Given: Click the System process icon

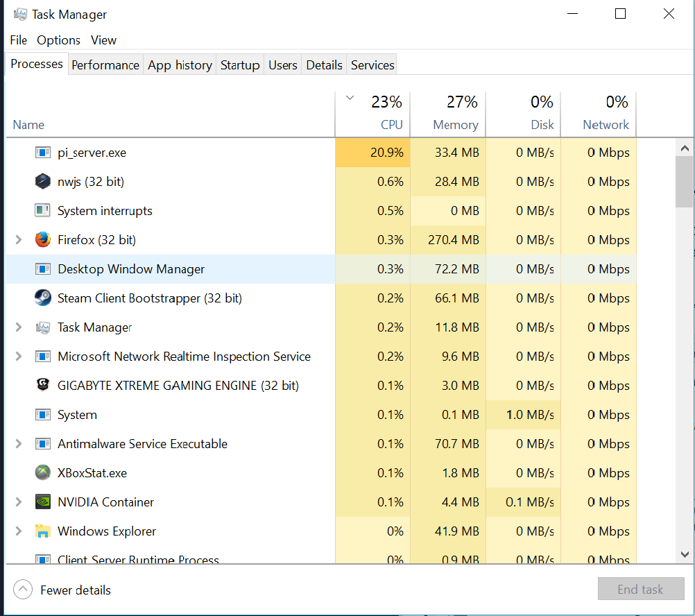Looking at the screenshot, I should [42, 414].
